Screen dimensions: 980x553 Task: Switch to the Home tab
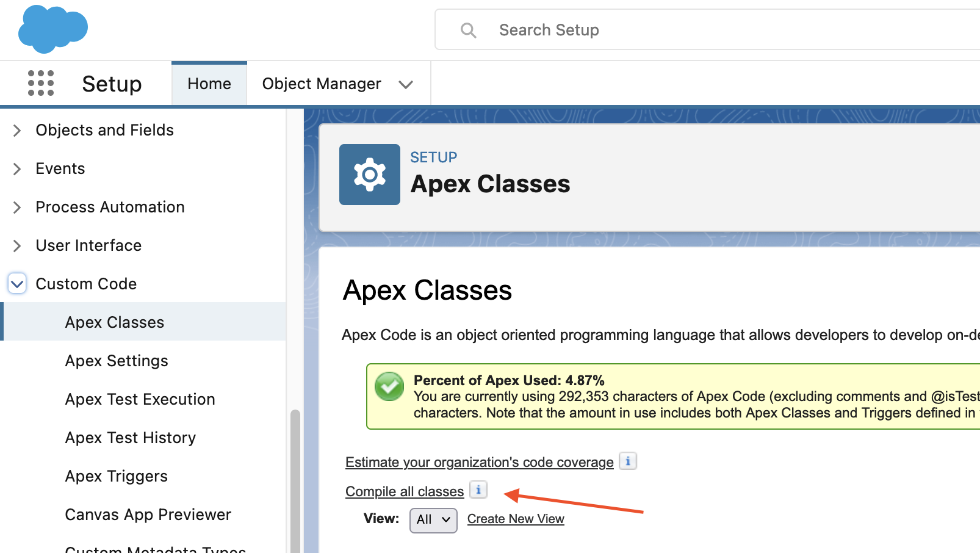coord(209,84)
